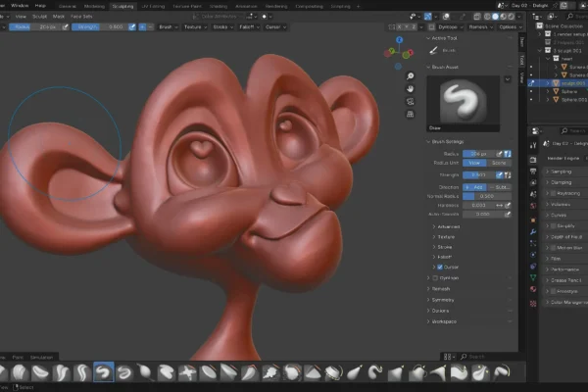Select the highlighted Draw brush in bottom shelf

[x=103, y=371]
